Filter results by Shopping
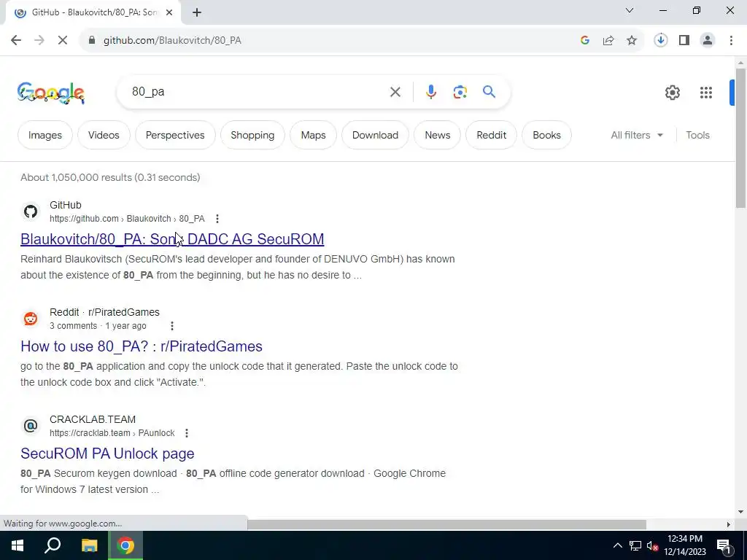747x560 pixels. click(252, 135)
